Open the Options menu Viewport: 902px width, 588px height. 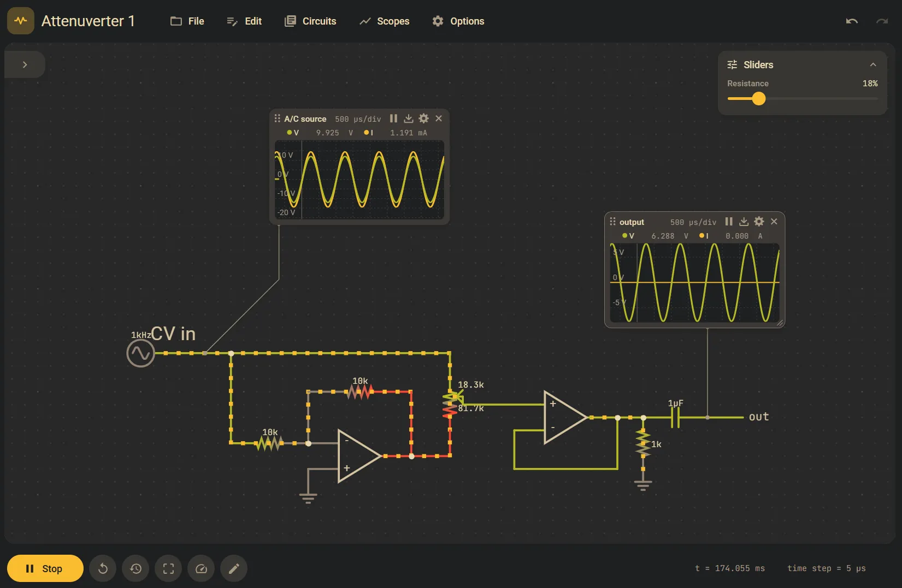(x=458, y=21)
